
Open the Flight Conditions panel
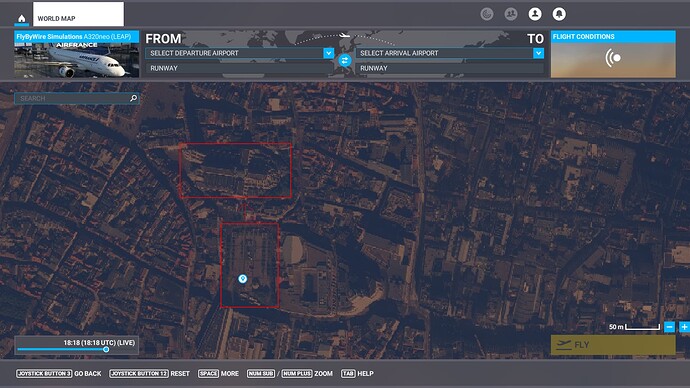click(613, 54)
